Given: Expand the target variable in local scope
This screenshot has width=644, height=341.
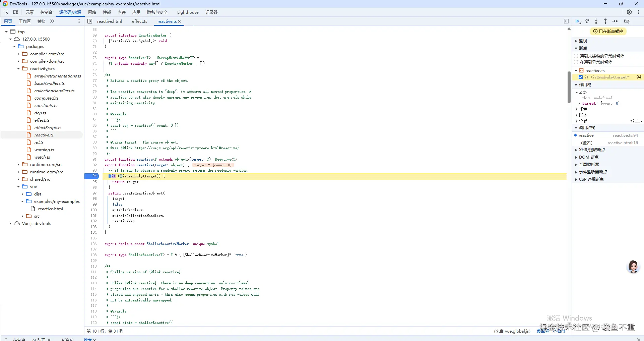Looking at the screenshot, I should pyautogui.click(x=579, y=104).
